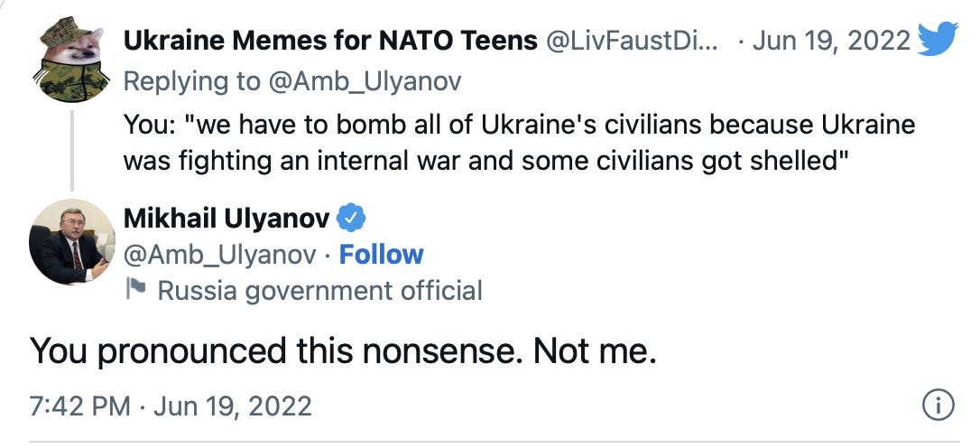
Task: Click the blue verified badge
Action: [351, 218]
